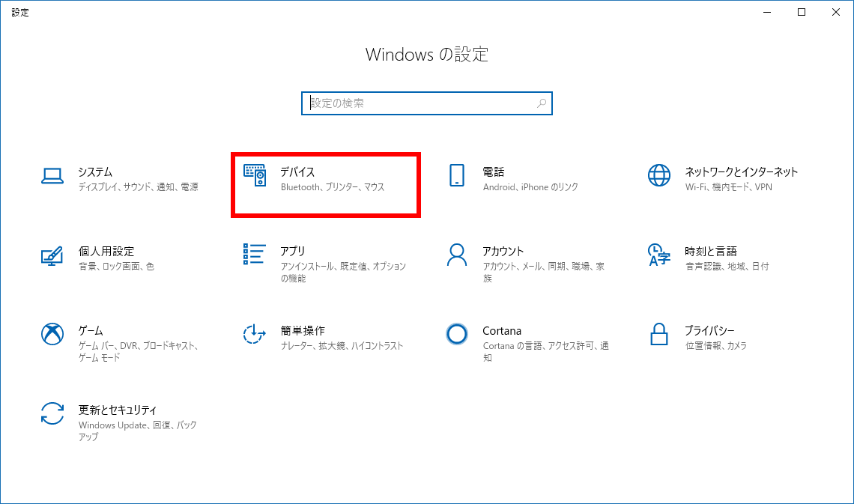Click the ネットワークとインターネット globe icon
854x504 pixels.
pos(659,175)
